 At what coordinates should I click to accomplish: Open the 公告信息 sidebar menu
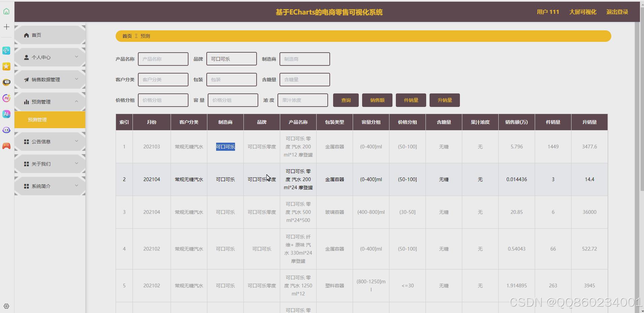(50, 142)
